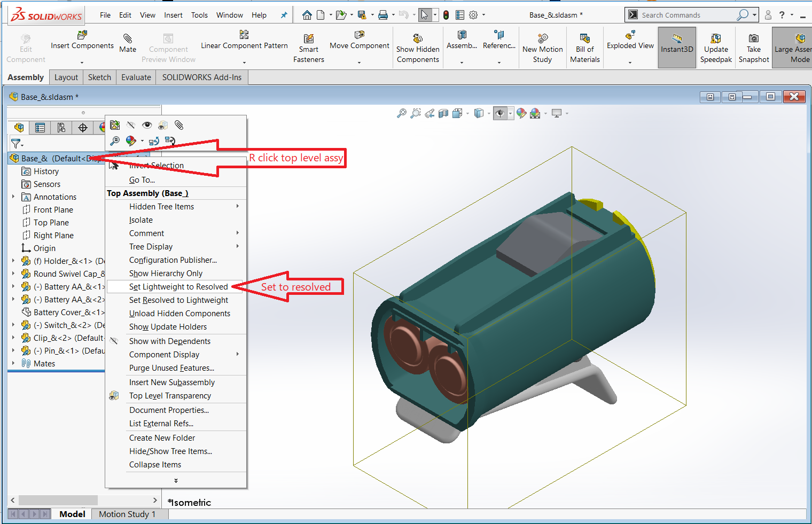Image resolution: width=812 pixels, height=524 pixels.
Task: Open the SOLIDWORKS Add-Ins tab
Action: pyautogui.click(x=202, y=77)
